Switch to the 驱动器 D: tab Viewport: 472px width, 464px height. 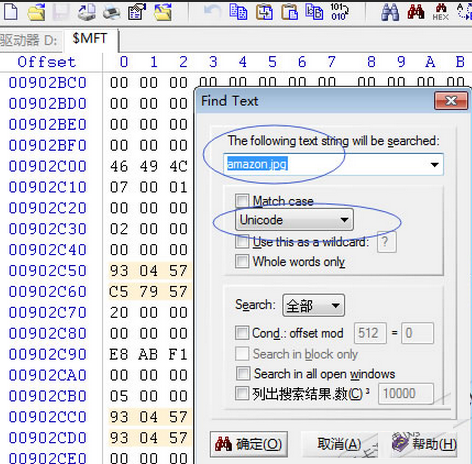(29, 40)
